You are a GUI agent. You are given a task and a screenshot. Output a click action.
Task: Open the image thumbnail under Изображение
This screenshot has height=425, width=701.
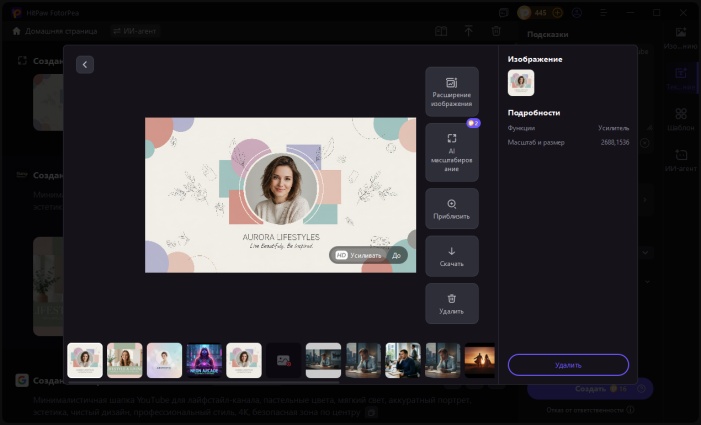(521, 83)
